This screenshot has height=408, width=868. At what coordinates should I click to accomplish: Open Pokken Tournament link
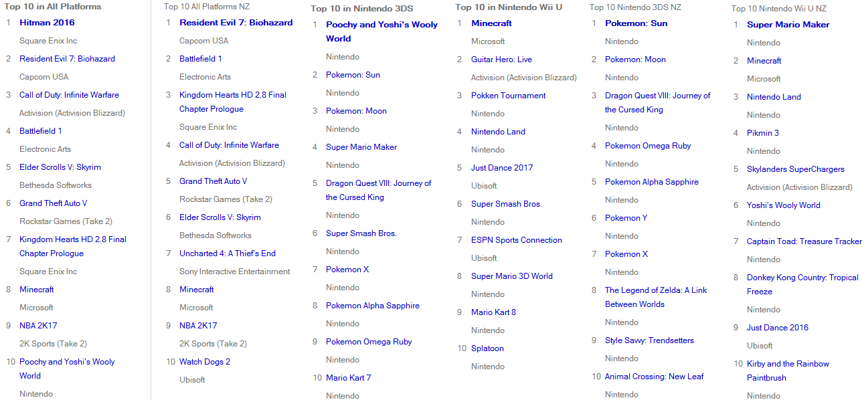click(x=508, y=96)
